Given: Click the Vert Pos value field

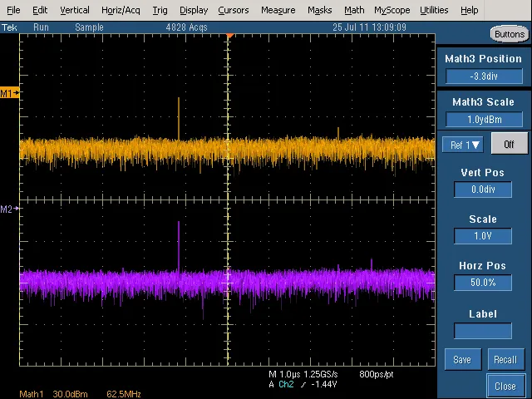Looking at the screenshot, I should [483, 190].
